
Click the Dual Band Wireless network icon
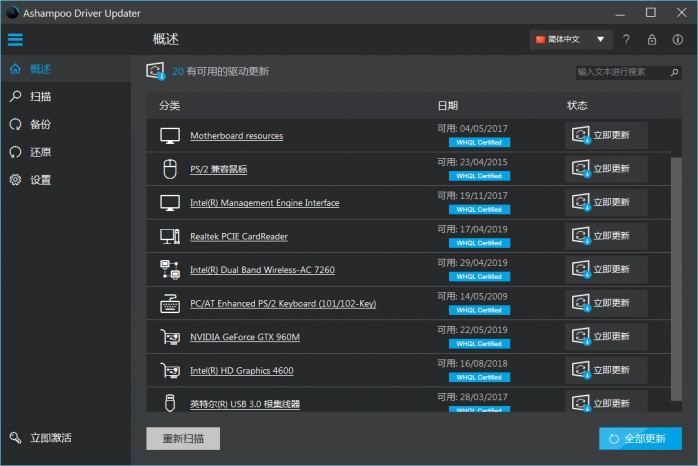[x=170, y=270]
